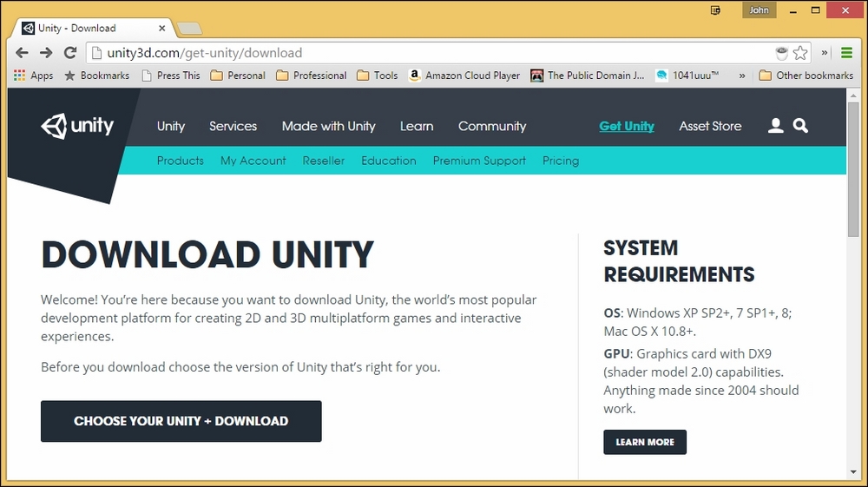This screenshot has height=487, width=868.
Task: Open the Learn nav menu
Action: (417, 126)
